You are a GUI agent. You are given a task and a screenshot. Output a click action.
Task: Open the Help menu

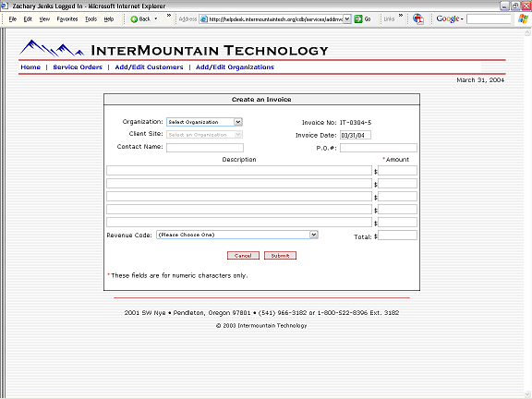click(x=109, y=19)
